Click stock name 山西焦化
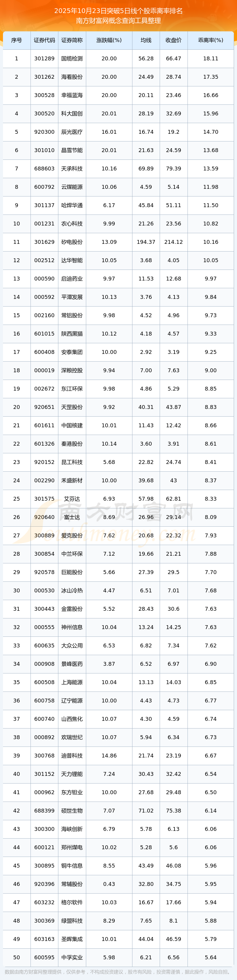 pyautogui.click(x=72, y=719)
